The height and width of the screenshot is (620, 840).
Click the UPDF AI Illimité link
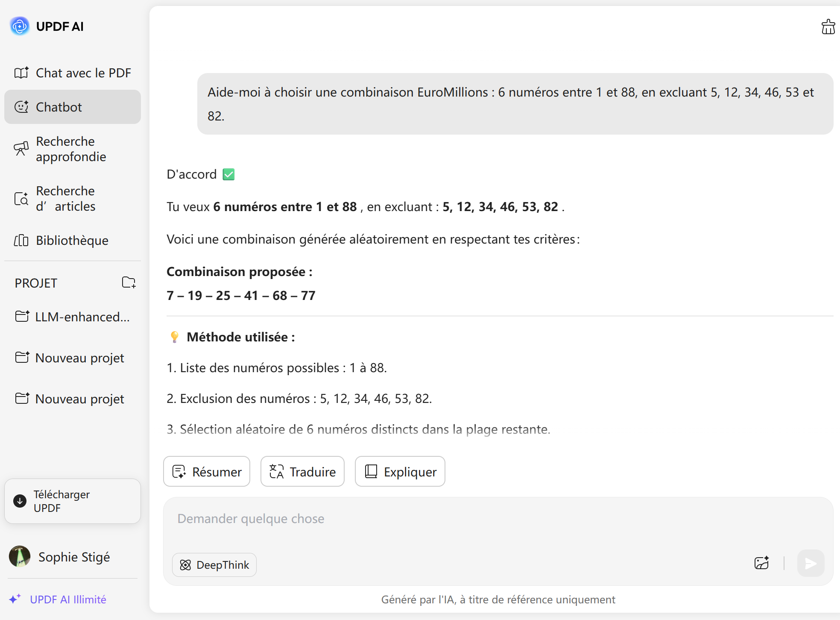pyautogui.click(x=68, y=599)
